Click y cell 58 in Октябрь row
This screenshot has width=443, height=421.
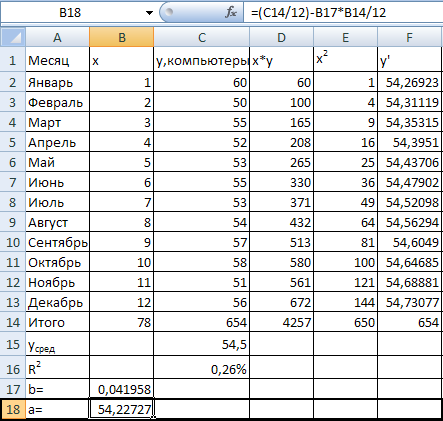pos(202,262)
